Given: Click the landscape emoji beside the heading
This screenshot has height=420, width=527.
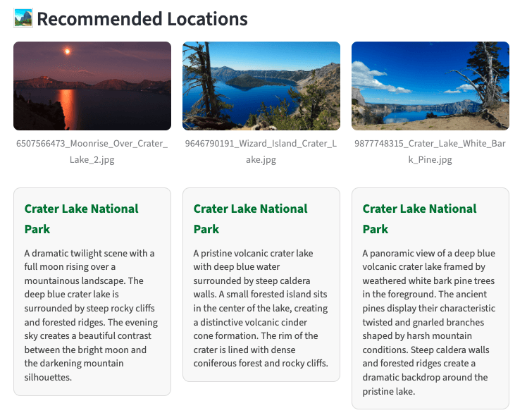Looking at the screenshot, I should click(23, 18).
